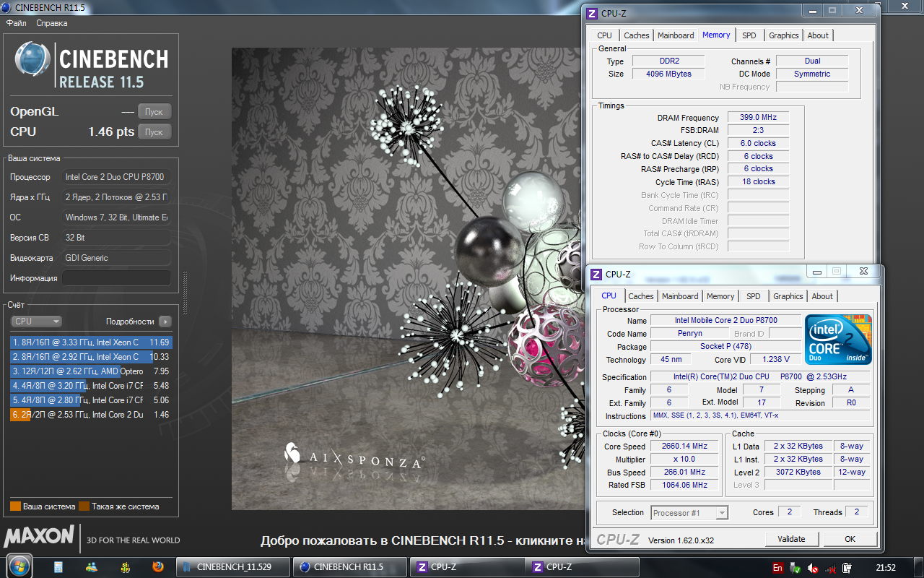Click the panel divider grip handle in Cinebench
The width and height of the screenshot is (924, 578).
[x=185, y=294]
